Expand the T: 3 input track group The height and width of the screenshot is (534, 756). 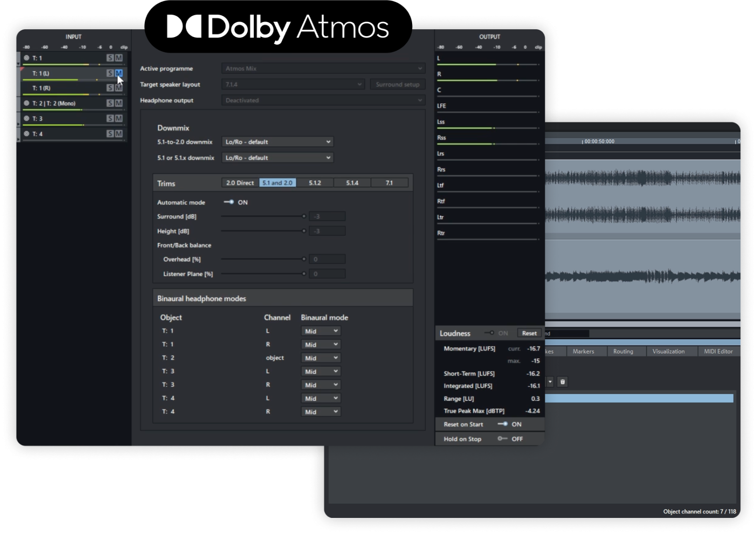click(x=19, y=124)
